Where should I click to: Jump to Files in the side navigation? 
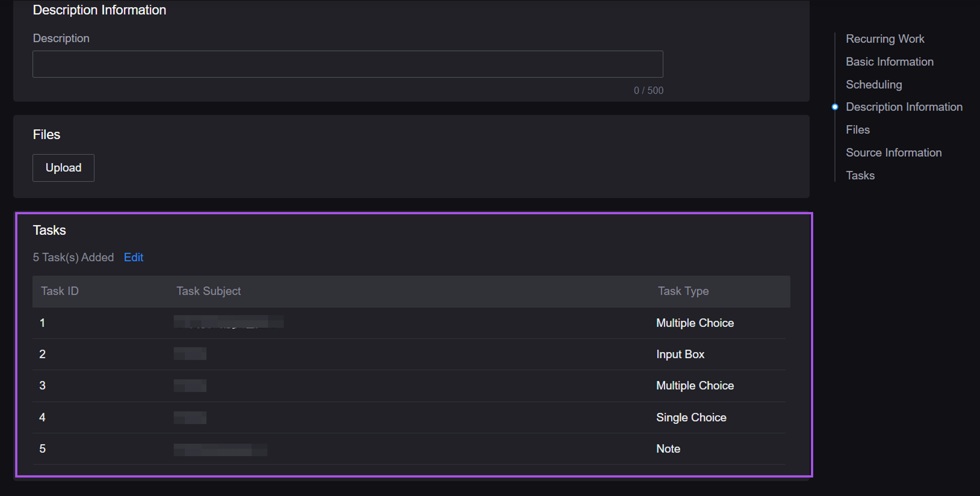[857, 130]
